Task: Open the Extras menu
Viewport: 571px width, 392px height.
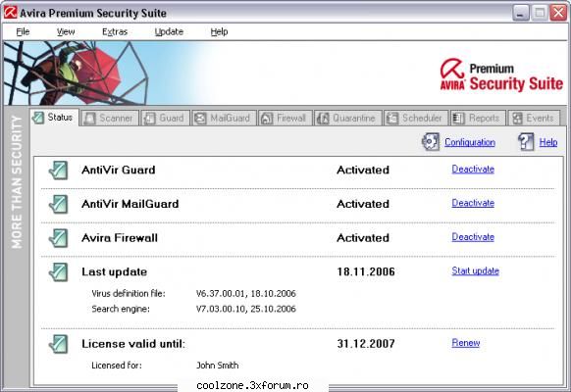Action: tap(115, 32)
